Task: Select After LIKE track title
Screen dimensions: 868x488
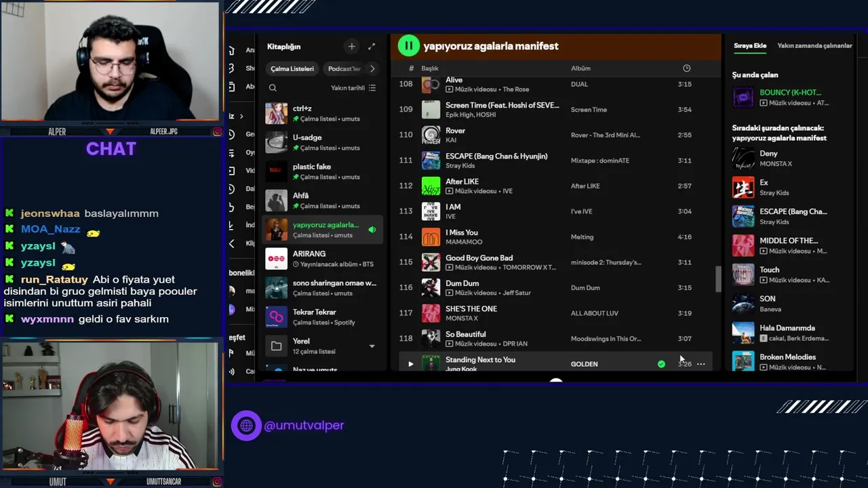Action: 462,182
